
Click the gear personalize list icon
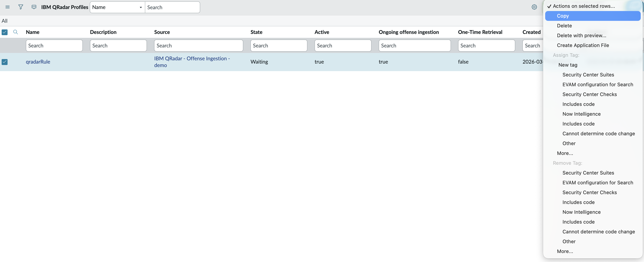point(534,7)
